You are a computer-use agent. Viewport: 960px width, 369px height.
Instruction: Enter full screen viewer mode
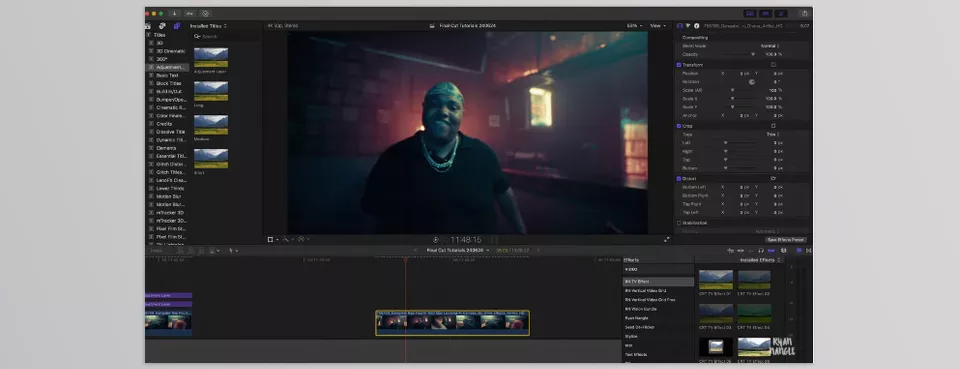[667, 239]
